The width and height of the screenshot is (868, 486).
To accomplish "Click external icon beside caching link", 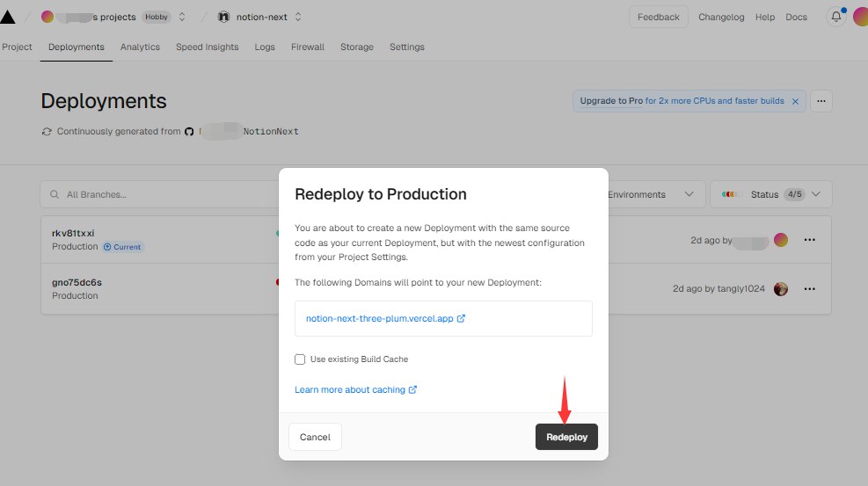I will click(x=412, y=390).
